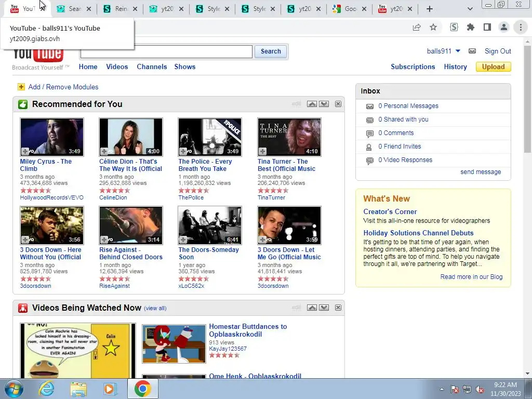Go to the Home navigation link
This screenshot has height=399, width=532.
[88, 67]
